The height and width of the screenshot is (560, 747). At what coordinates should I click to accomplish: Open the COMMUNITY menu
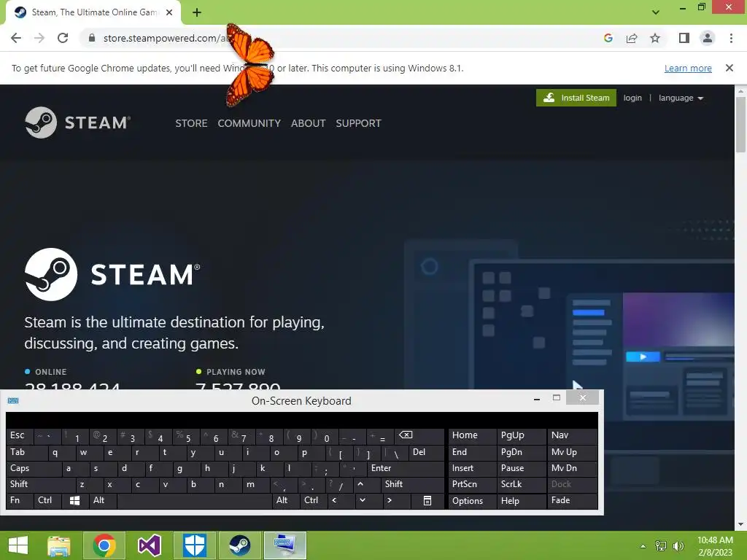pyautogui.click(x=249, y=123)
